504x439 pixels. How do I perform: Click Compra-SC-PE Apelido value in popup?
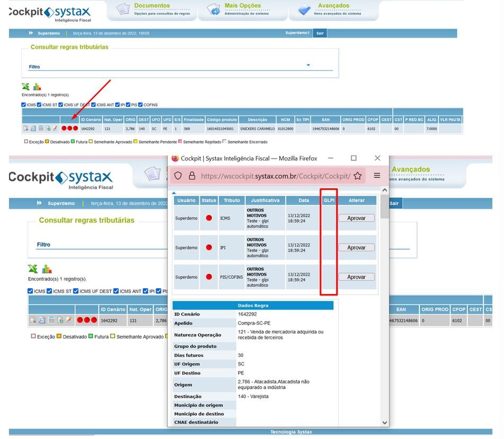tap(254, 323)
